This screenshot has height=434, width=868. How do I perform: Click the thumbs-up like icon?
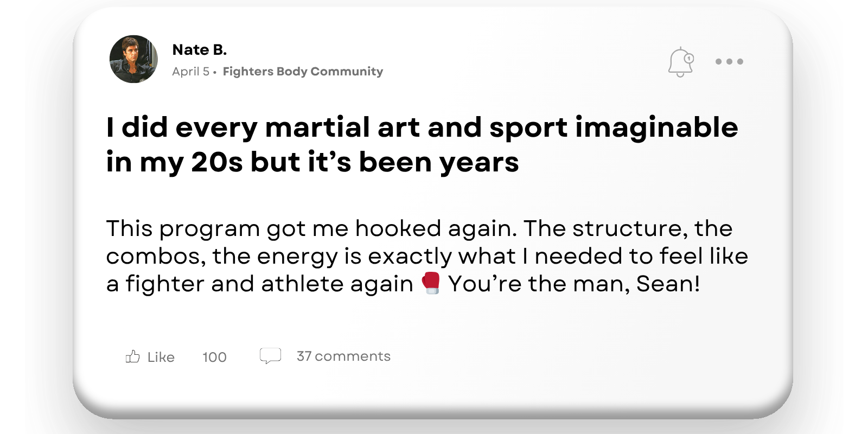(133, 356)
